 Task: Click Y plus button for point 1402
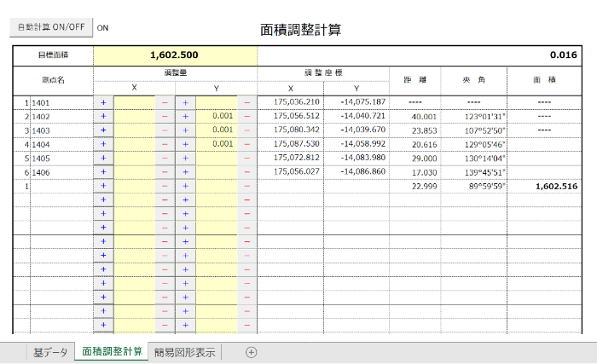(x=185, y=116)
